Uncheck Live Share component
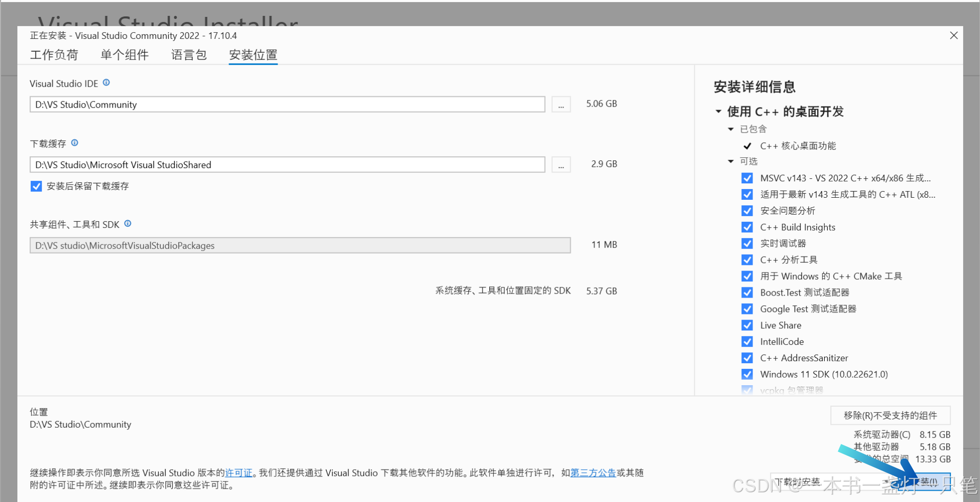The height and width of the screenshot is (502, 980). (x=747, y=325)
